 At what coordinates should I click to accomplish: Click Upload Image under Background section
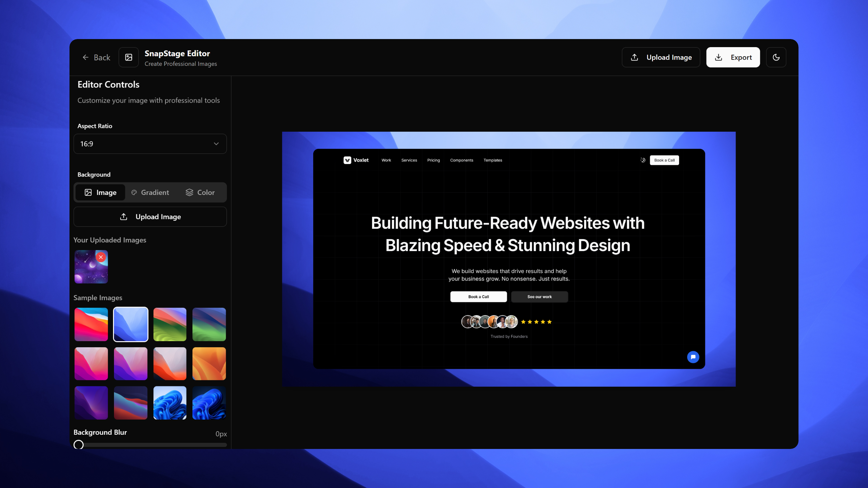tap(150, 217)
